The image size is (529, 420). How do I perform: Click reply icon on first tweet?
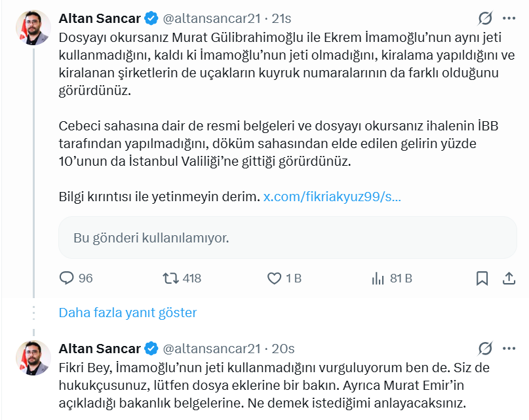[x=67, y=278]
